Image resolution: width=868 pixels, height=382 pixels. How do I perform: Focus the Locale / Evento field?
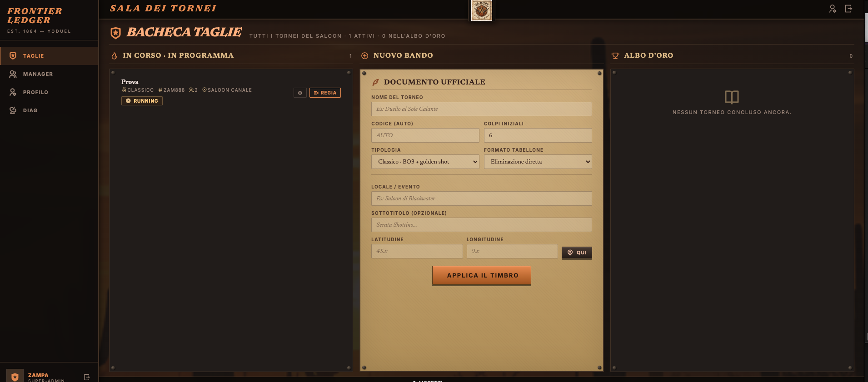tap(481, 198)
